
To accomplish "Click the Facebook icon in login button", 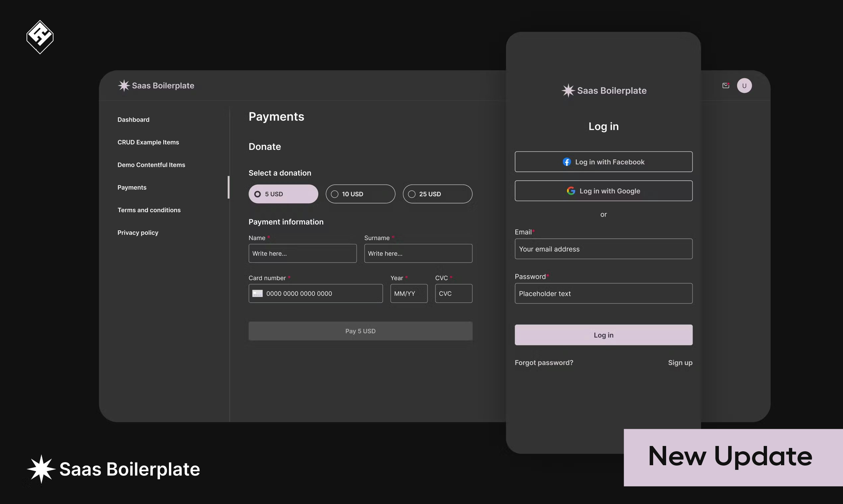I will (x=567, y=162).
